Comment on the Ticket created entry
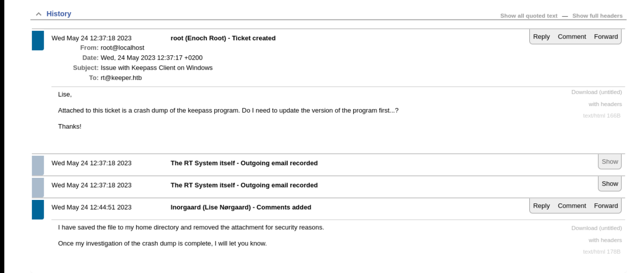The height and width of the screenshot is (273, 644). (x=572, y=37)
